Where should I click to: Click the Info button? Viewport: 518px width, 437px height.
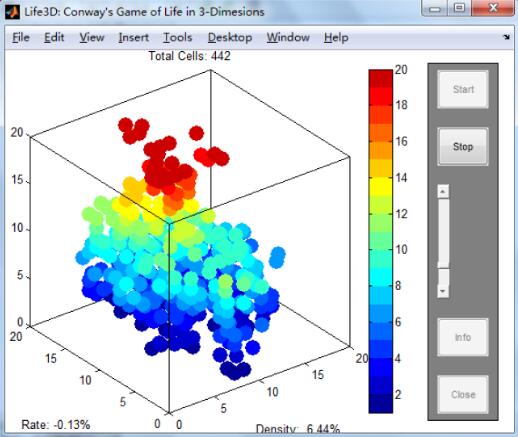[x=463, y=337]
